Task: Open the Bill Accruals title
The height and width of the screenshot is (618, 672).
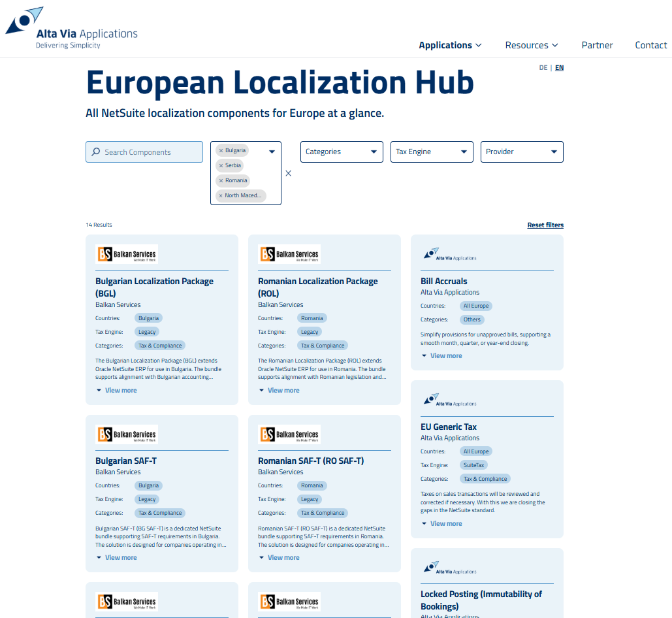Action: click(x=443, y=281)
